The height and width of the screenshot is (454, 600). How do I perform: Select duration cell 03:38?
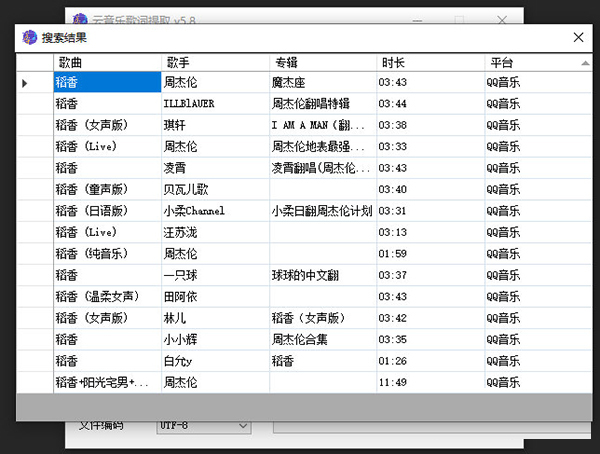pos(430,125)
